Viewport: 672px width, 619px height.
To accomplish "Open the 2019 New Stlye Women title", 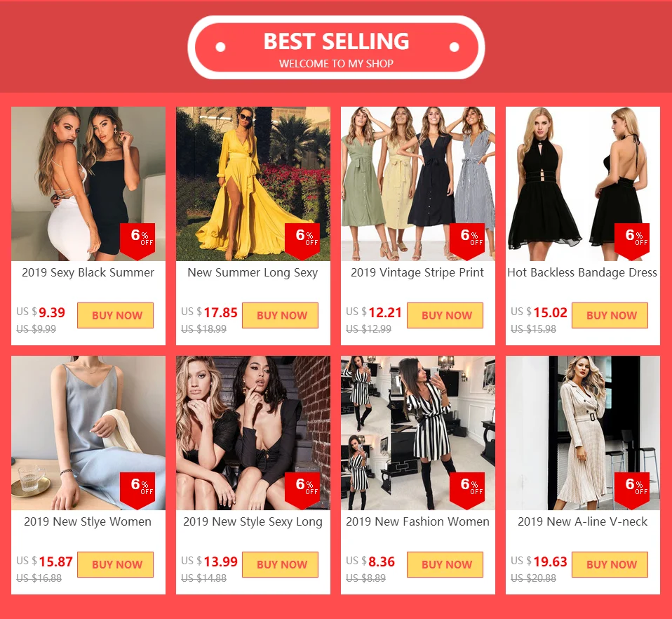I will point(88,521).
